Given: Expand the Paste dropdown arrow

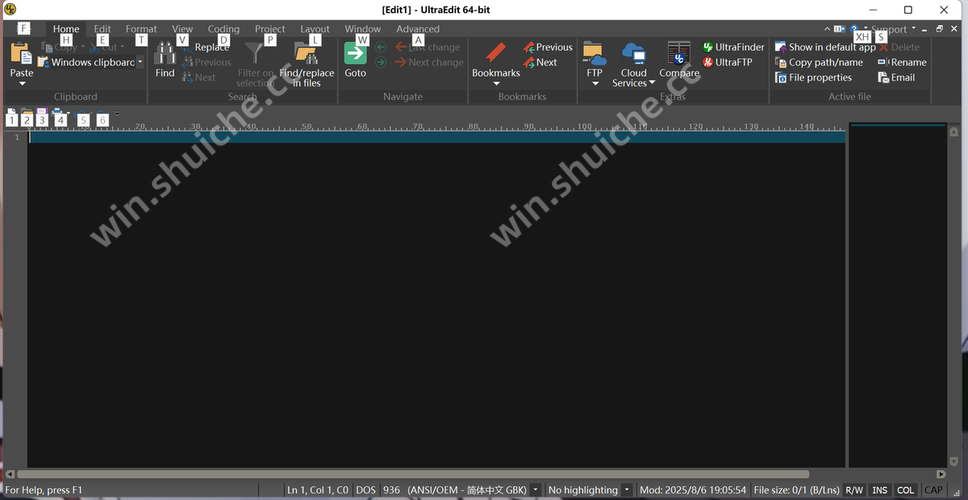Looking at the screenshot, I should click(22, 83).
